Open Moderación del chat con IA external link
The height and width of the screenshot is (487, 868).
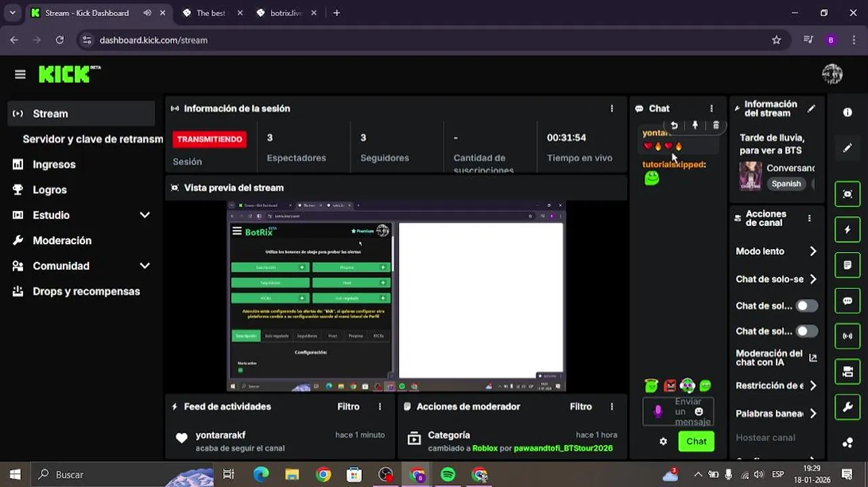click(813, 358)
